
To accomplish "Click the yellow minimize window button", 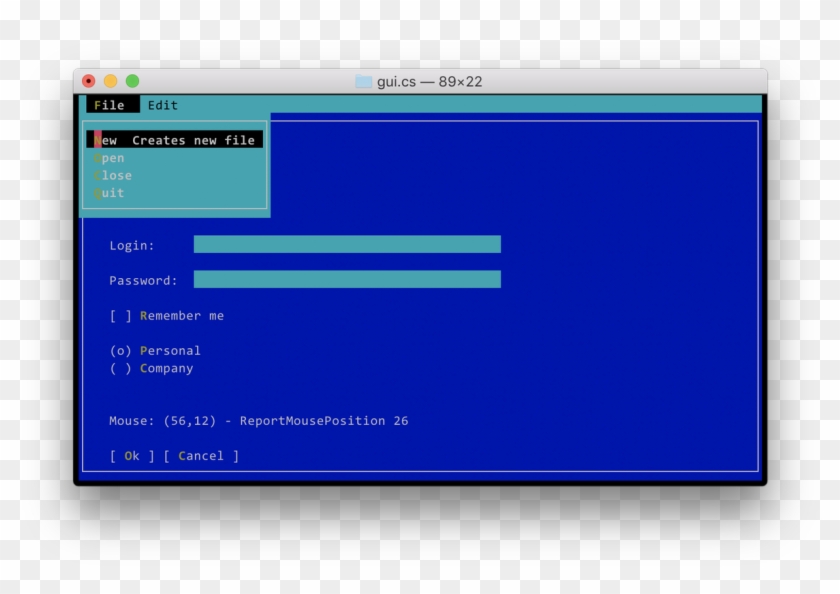I will 111,81.
